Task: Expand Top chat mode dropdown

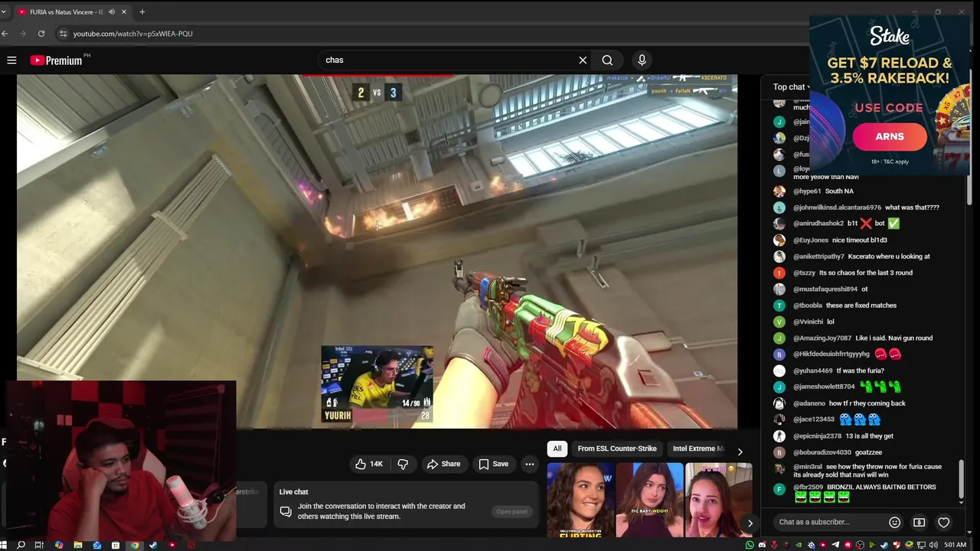Action: (x=791, y=87)
